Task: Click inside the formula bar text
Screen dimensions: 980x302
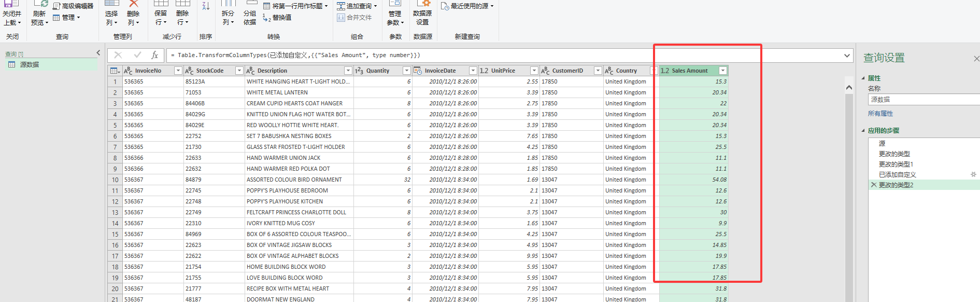Action: click(295, 55)
